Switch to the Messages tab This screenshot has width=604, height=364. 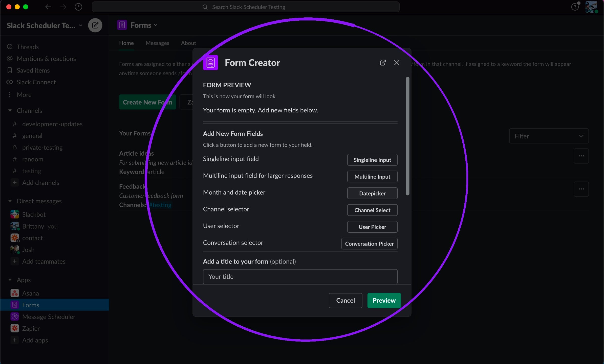[x=157, y=43]
